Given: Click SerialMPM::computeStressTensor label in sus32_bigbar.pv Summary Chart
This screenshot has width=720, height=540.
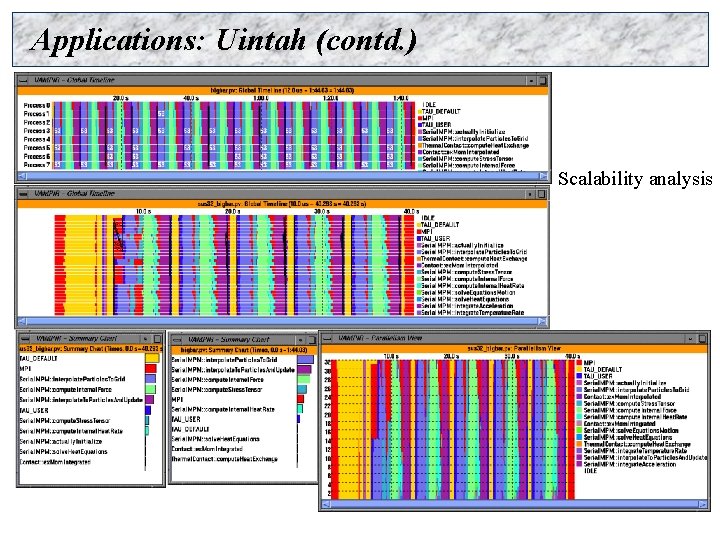Looking at the screenshot, I should click(65, 421).
